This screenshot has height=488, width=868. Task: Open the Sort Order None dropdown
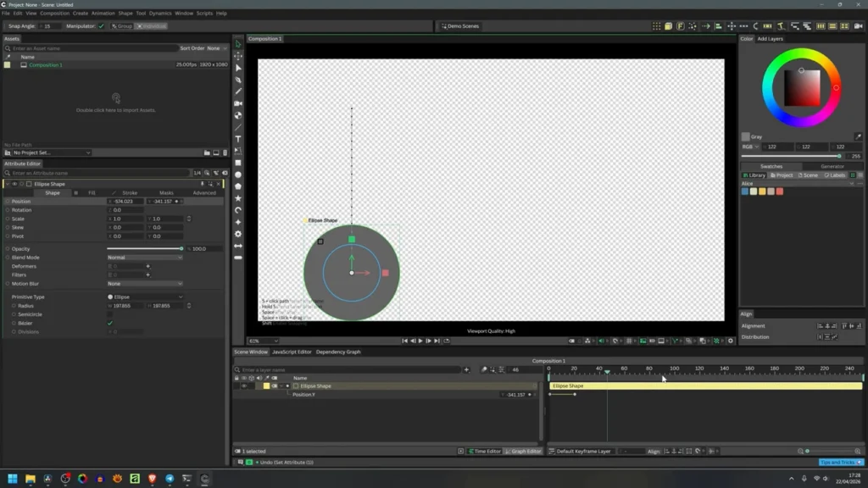[x=216, y=48]
